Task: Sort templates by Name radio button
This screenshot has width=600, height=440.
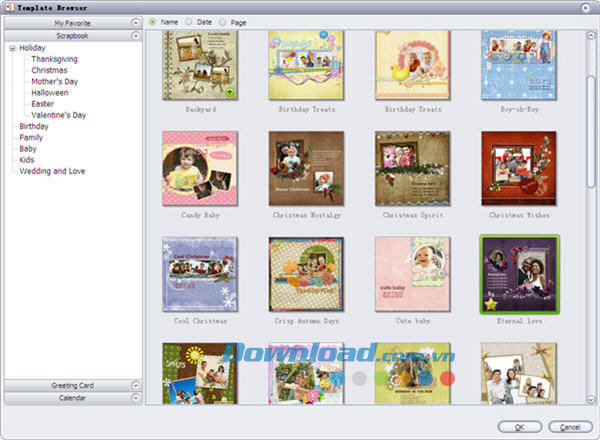Action: click(153, 21)
